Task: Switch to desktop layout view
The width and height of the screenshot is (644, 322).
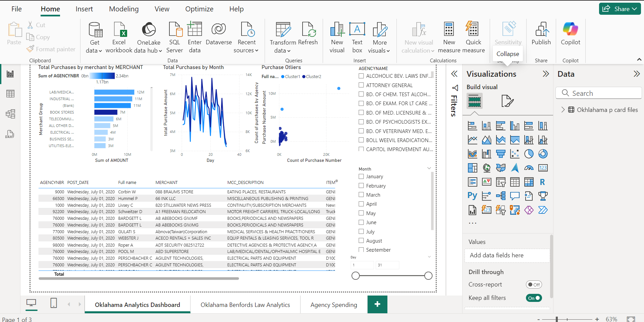Action: click(31, 303)
